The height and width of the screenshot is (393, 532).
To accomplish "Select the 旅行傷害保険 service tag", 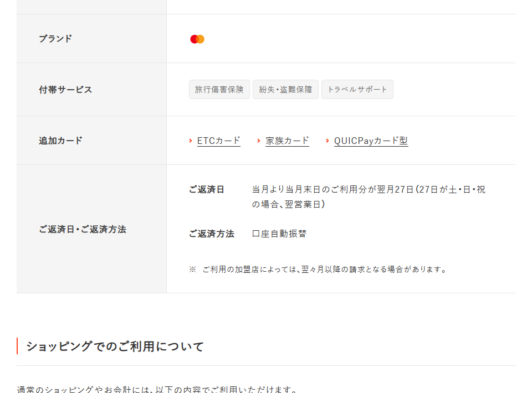I will point(219,90).
